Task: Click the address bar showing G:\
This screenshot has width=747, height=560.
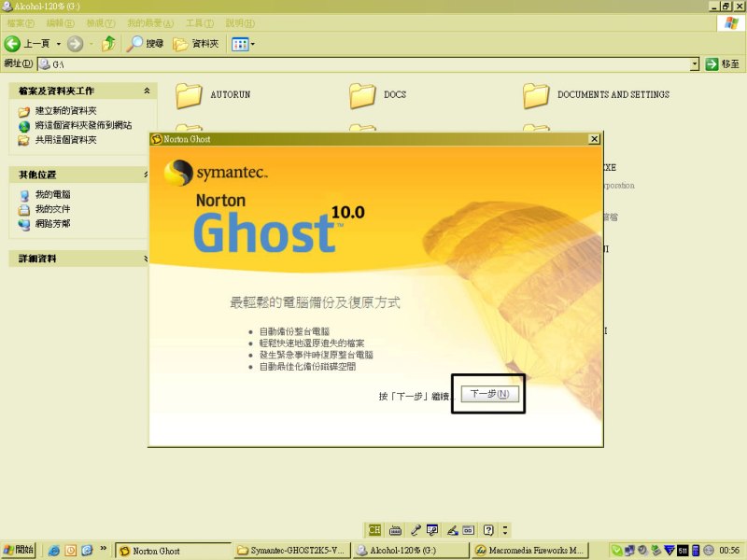Action: tap(364, 64)
